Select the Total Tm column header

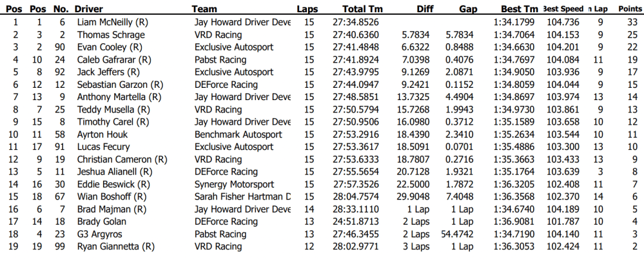tap(364, 10)
